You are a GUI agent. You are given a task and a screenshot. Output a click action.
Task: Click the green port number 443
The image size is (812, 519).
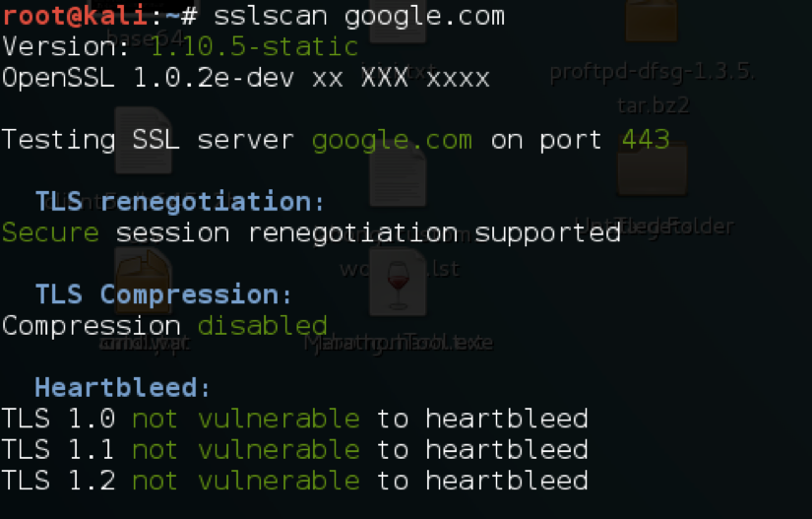tap(646, 139)
